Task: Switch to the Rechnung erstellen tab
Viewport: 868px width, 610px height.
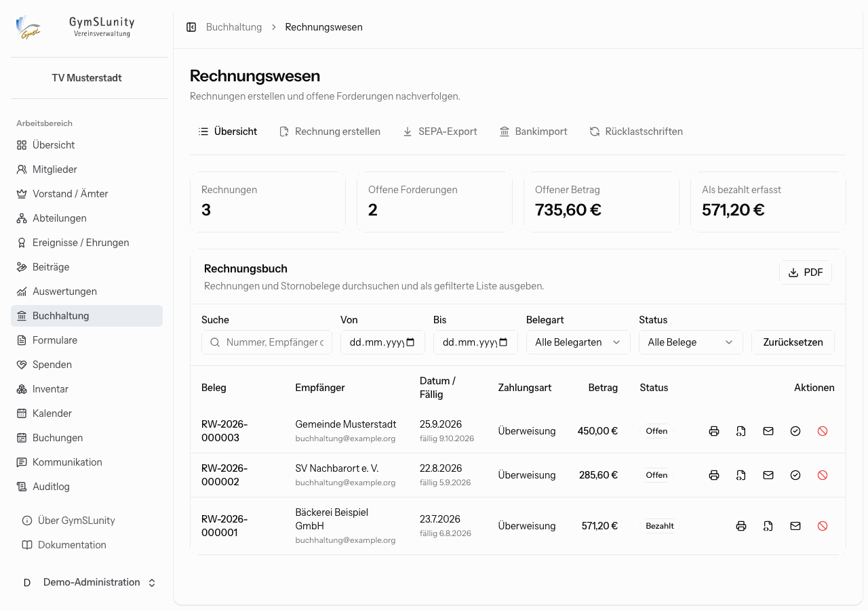Action: (330, 131)
